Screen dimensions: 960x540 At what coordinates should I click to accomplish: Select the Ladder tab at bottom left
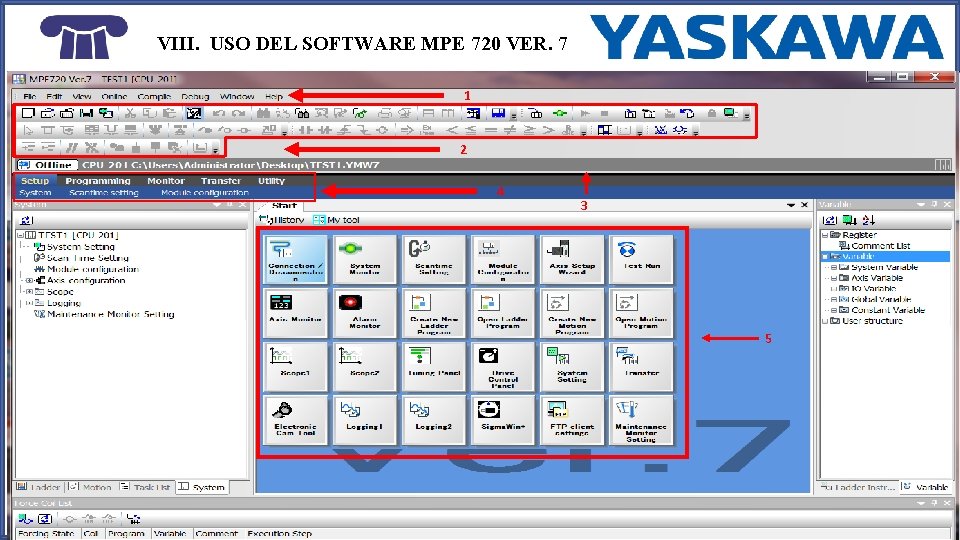[39, 487]
